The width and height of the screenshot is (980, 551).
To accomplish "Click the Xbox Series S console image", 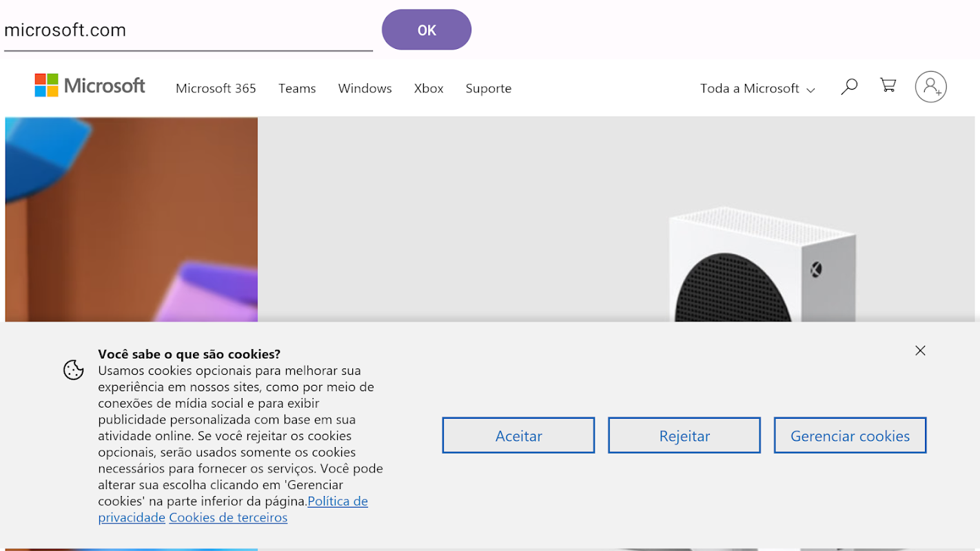I will tap(763, 264).
